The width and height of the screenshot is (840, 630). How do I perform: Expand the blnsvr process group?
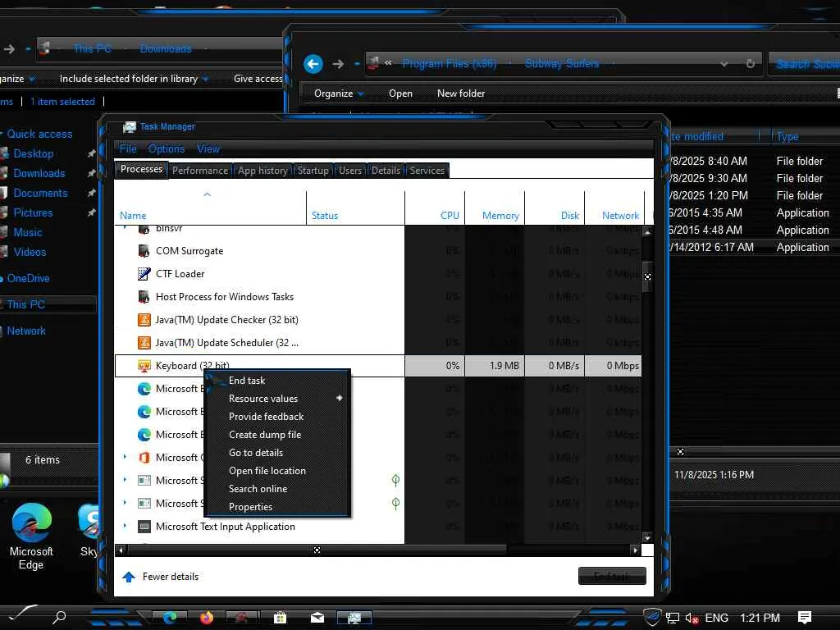click(x=125, y=228)
